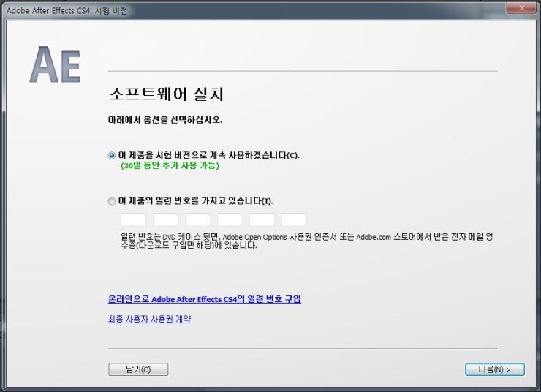Screen dimensions: 541x392
Task: Open the 최종 사용자 사용권 계약 link
Action: coord(149,319)
